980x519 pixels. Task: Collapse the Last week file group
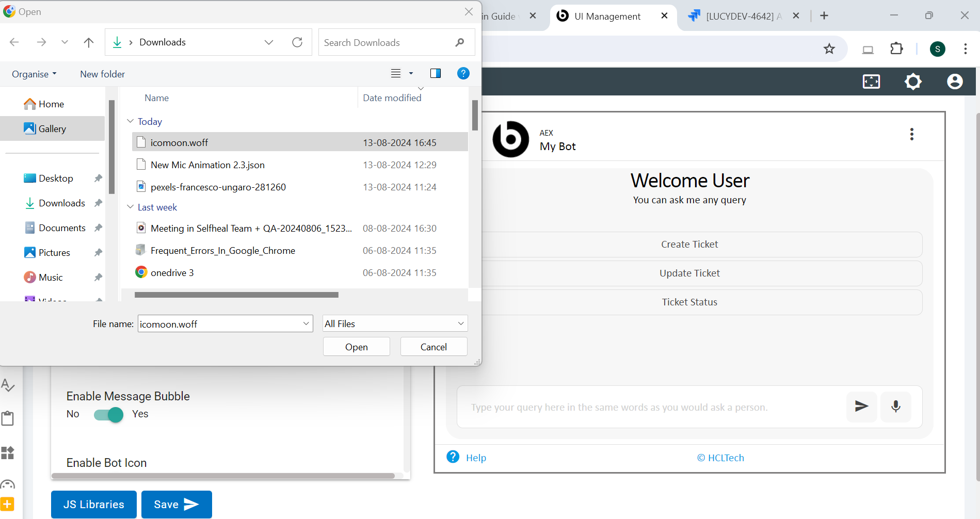130,207
